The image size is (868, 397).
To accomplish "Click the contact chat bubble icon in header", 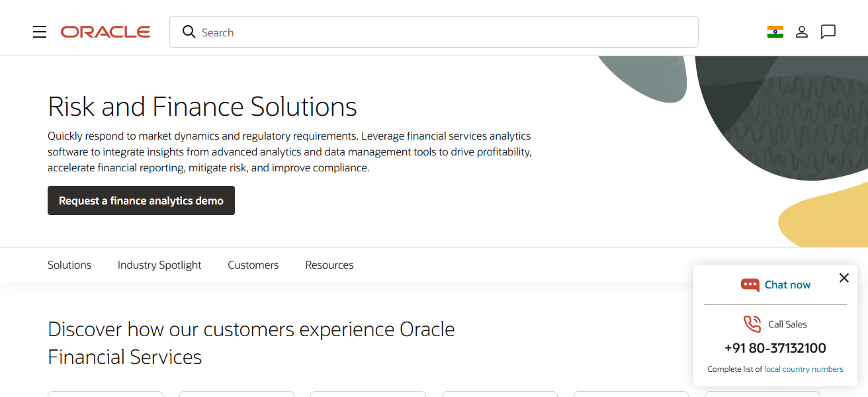I will click(828, 31).
